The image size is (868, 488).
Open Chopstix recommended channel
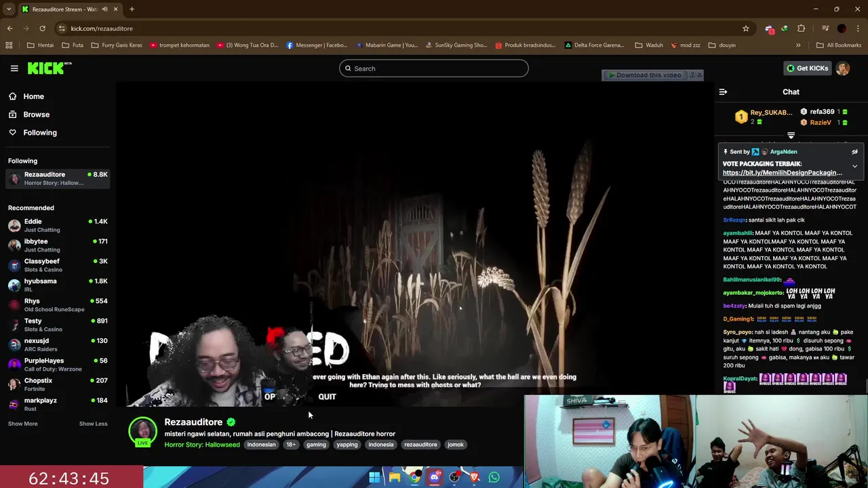click(58, 384)
